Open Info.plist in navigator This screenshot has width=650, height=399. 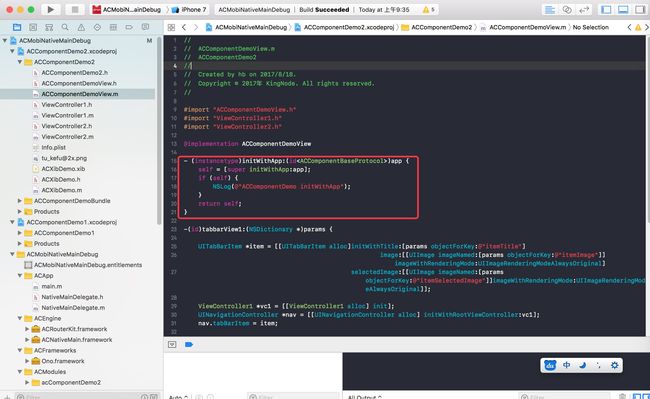coord(53,148)
